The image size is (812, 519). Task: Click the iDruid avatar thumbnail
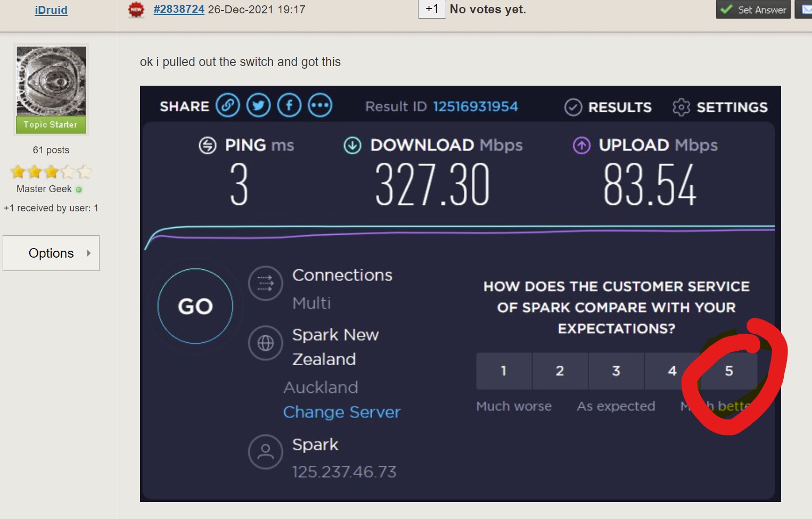[51, 81]
